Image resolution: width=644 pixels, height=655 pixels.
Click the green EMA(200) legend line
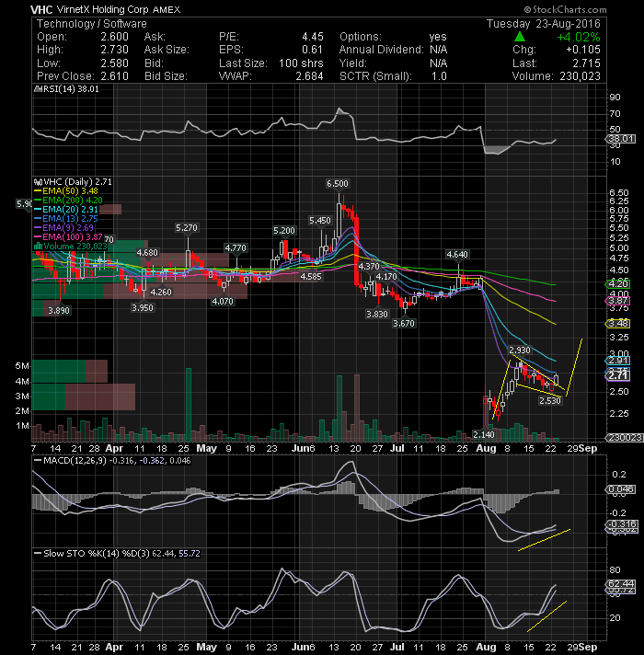click(x=38, y=201)
